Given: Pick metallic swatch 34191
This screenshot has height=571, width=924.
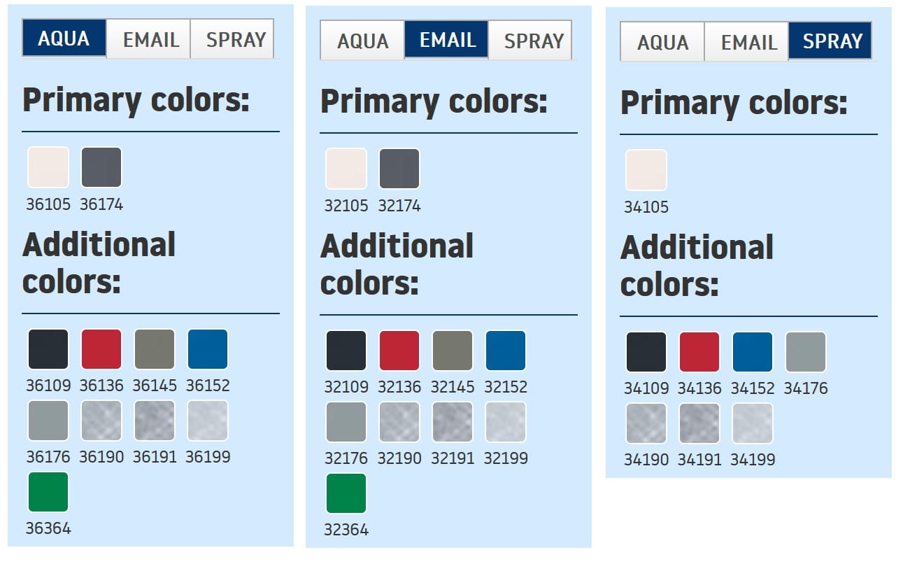Looking at the screenshot, I should [699, 423].
